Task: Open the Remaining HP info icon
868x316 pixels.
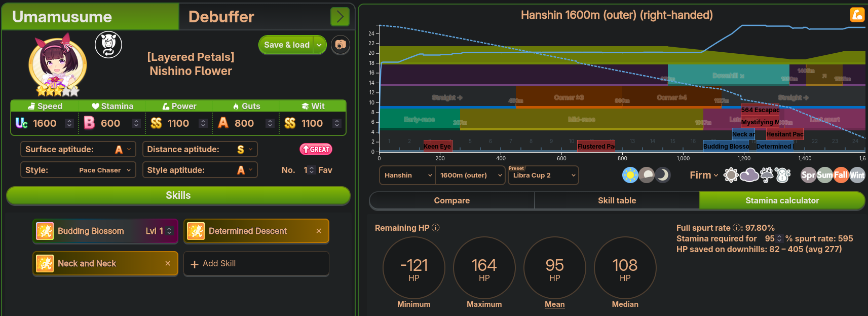Action: click(436, 228)
